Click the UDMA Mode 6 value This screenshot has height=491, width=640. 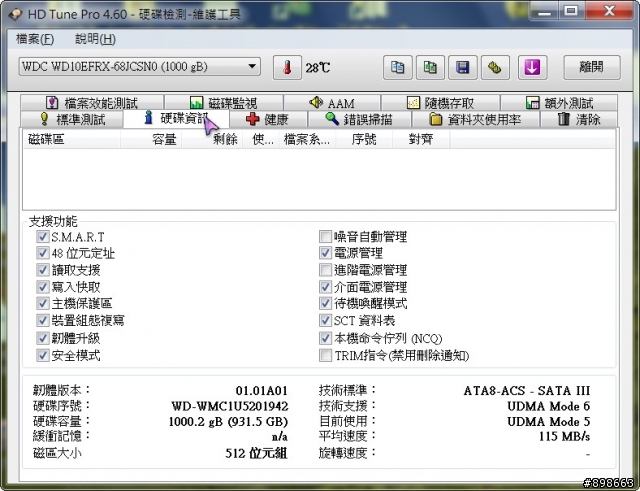point(549,406)
